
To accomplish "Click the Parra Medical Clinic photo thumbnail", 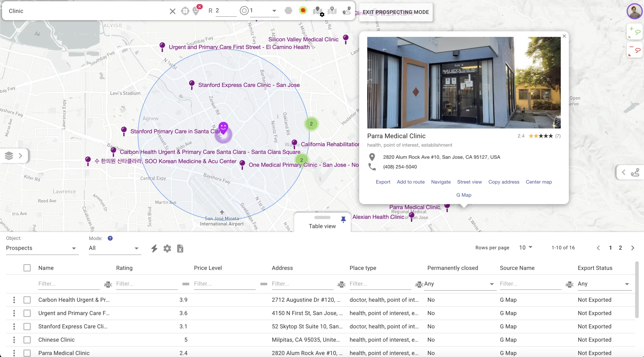I will (464, 83).
